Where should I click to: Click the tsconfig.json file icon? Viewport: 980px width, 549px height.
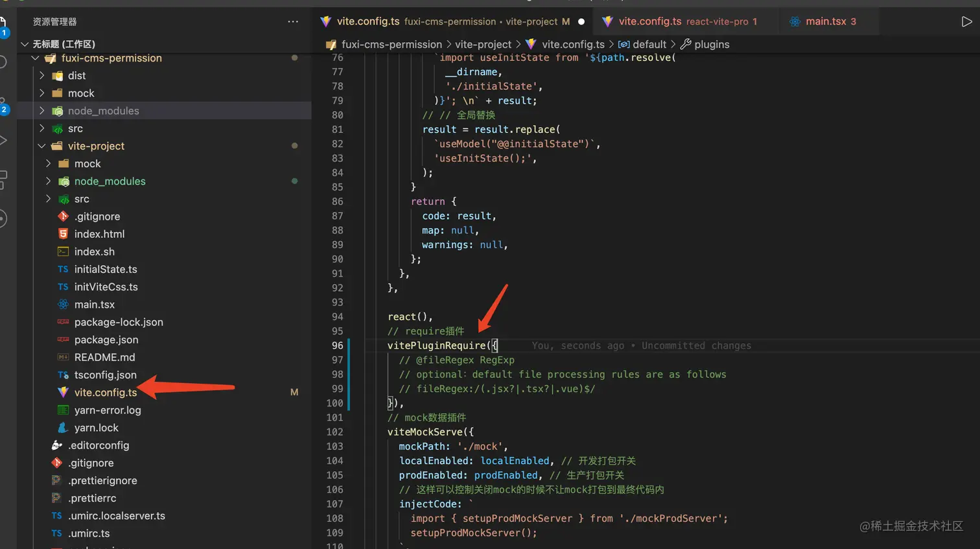click(x=63, y=375)
